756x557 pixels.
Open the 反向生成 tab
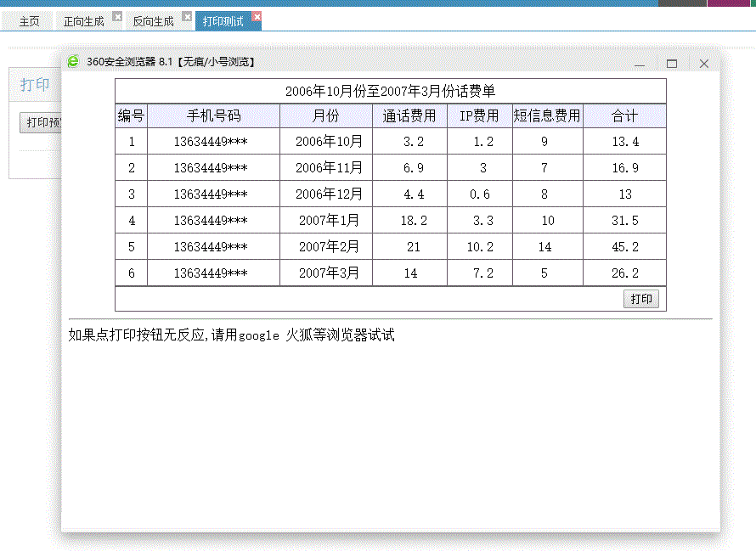[x=153, y=21]
